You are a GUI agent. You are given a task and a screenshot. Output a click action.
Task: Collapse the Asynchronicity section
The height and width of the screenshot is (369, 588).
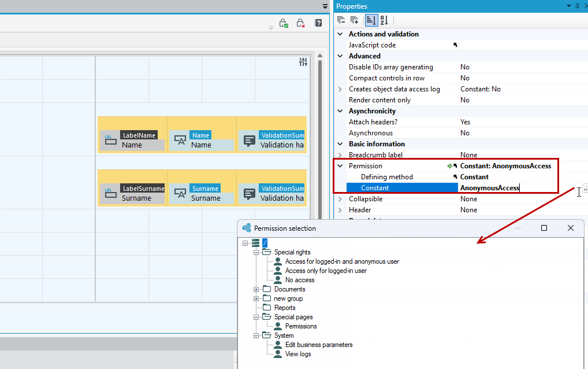pyautogui.click(x=340, y=111)
